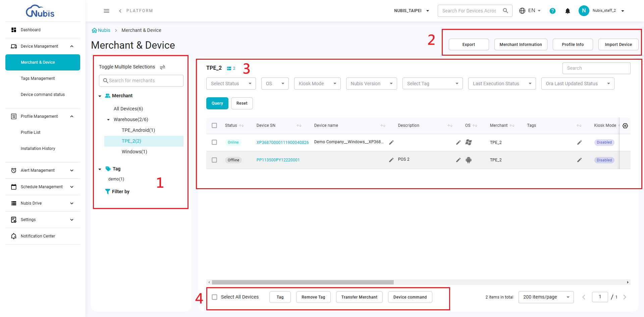Sort by the Device SN column arrows

coord(299,126)
